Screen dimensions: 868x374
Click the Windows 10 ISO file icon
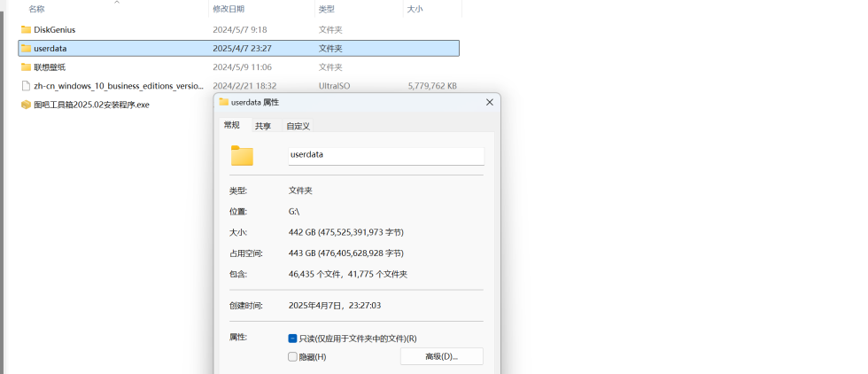[x=26, y=86]
